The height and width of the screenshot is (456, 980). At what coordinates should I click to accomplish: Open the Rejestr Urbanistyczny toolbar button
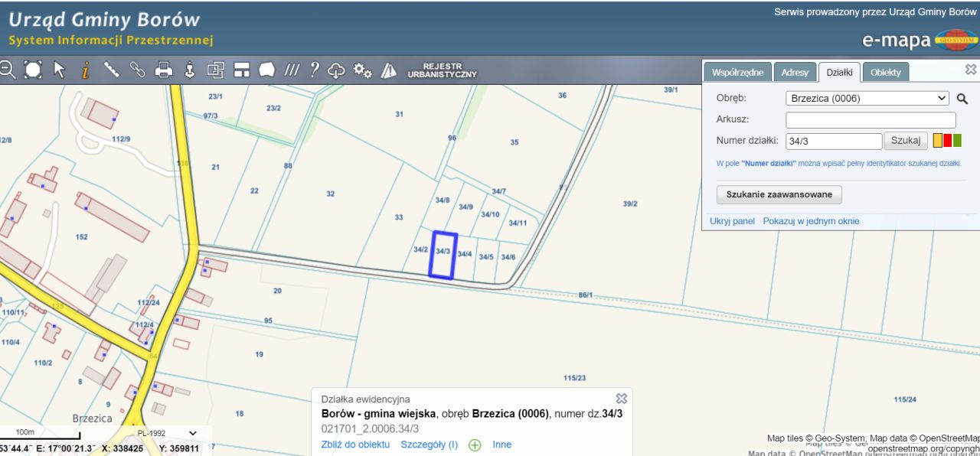pos(442,70)
